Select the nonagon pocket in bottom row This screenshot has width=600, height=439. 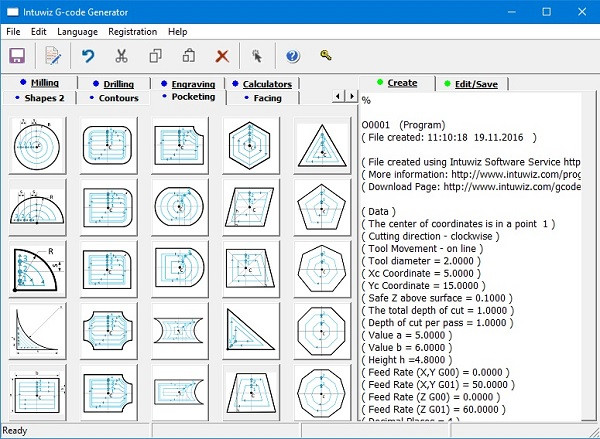(322, 393)
